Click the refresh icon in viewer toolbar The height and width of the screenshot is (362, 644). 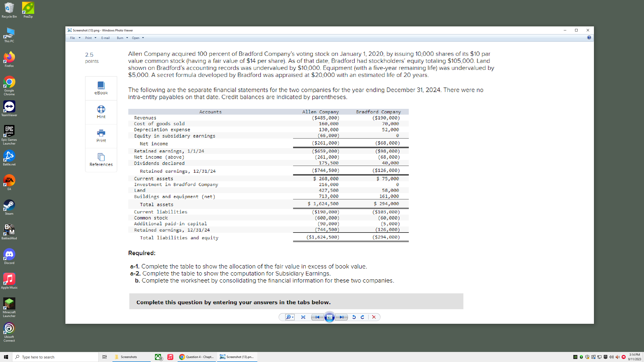coord(362,317)
